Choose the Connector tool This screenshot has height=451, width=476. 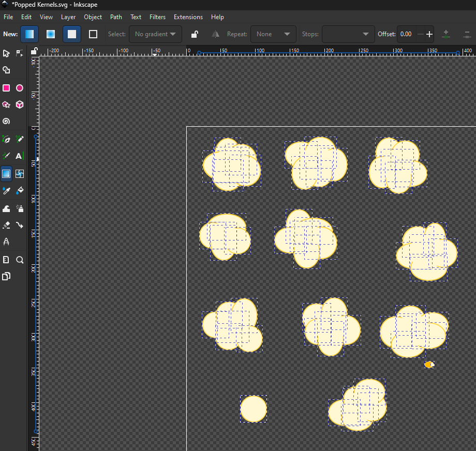pos(20,225)
